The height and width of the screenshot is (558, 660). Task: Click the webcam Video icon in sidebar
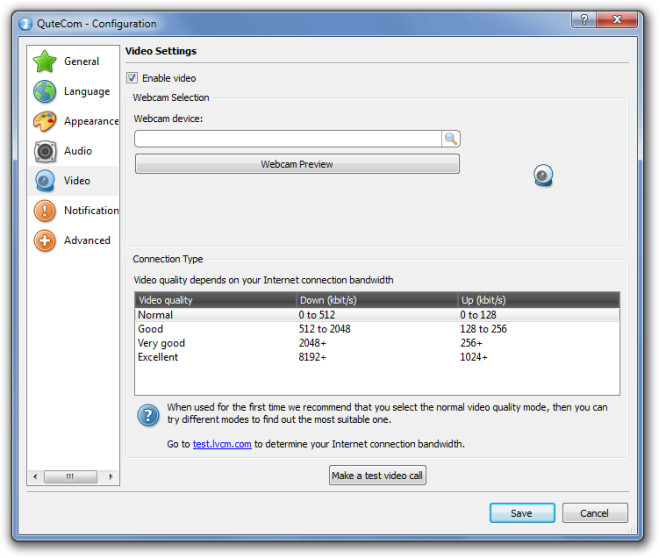point(45,181)
